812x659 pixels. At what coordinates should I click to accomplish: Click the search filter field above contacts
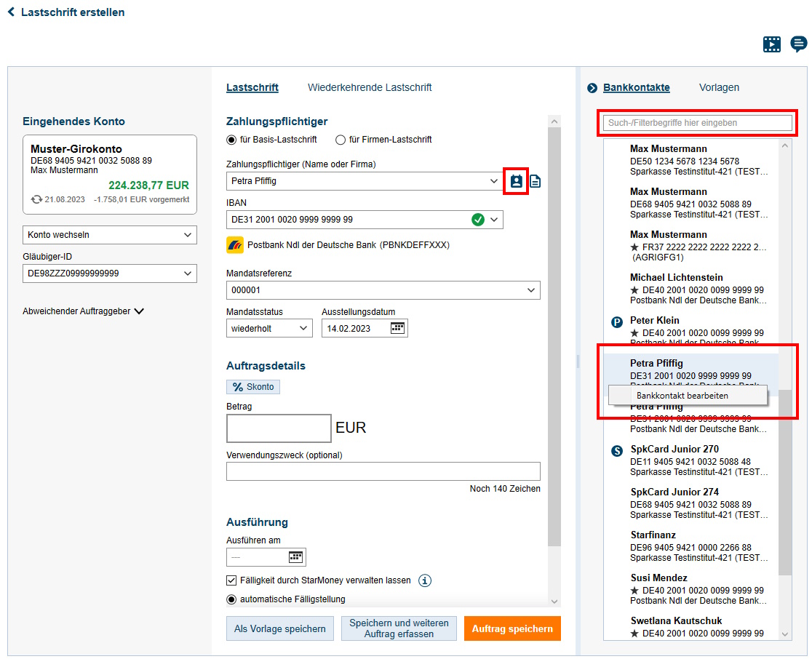point(696,122)
